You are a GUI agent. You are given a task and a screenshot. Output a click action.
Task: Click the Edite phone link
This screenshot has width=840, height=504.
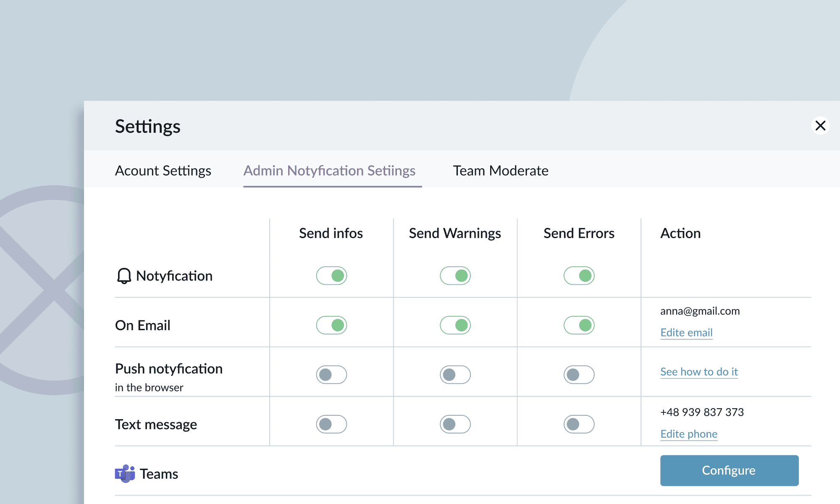tap(689, 434)
